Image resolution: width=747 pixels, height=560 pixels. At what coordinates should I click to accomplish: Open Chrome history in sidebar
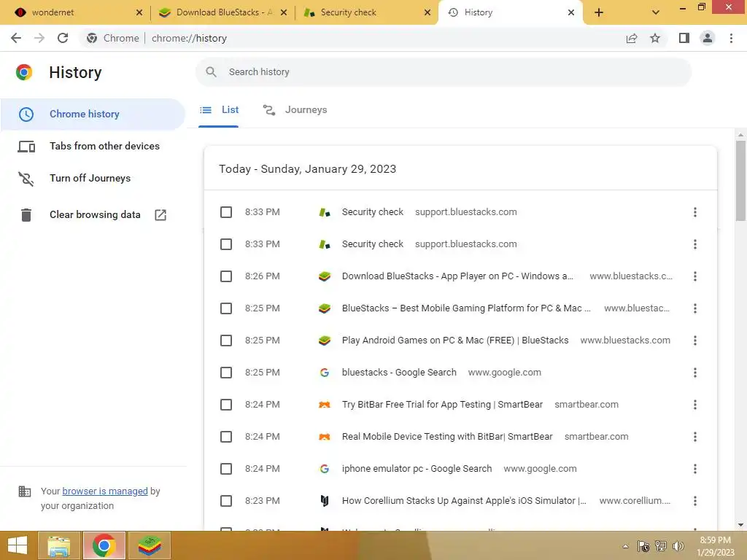(93, 114)
